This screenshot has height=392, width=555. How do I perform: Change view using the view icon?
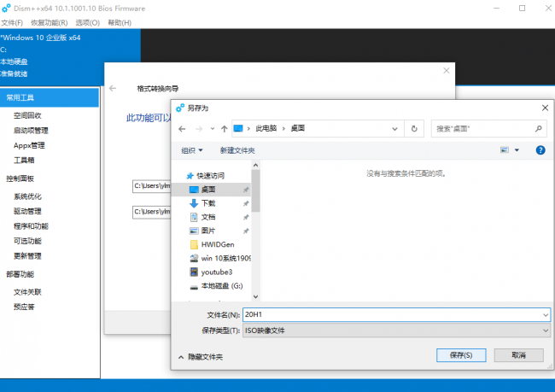tap(505, 150)
